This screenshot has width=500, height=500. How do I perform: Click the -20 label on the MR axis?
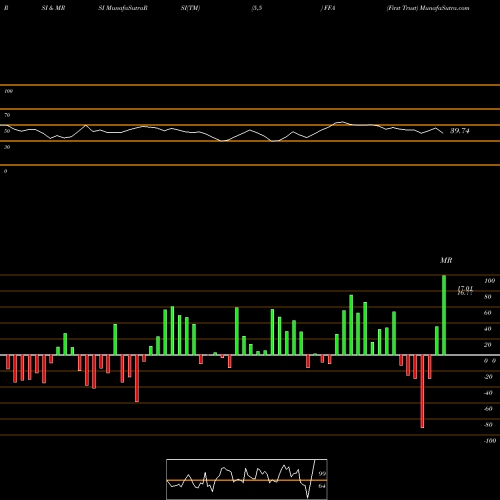coord(488,377)
